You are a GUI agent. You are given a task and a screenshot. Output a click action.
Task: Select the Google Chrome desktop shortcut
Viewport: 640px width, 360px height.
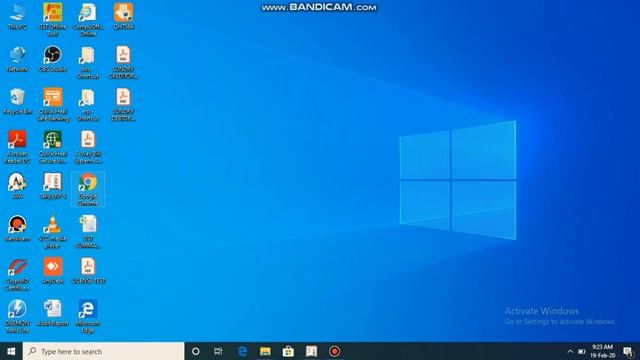(x=88, y=189)
